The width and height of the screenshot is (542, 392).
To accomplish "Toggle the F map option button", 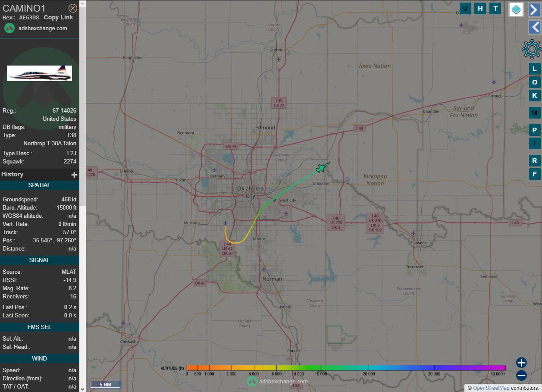I will tap(535, 174).
